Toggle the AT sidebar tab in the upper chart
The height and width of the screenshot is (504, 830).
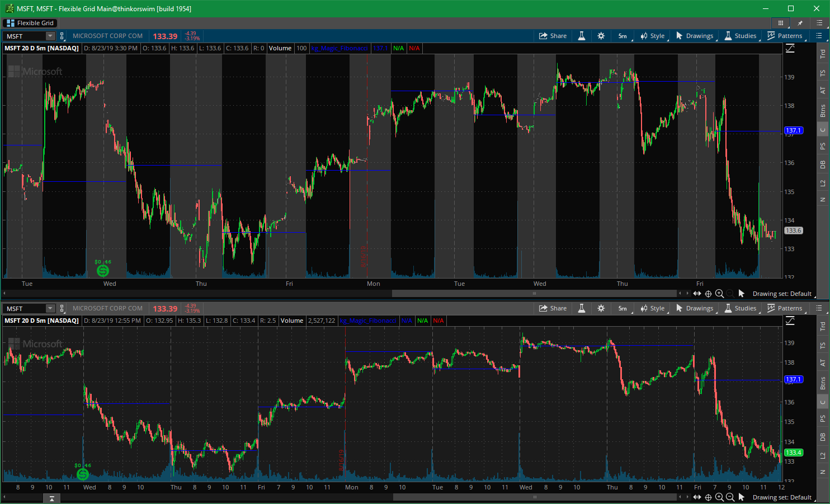pyautogui.click(x=823, y=91)
